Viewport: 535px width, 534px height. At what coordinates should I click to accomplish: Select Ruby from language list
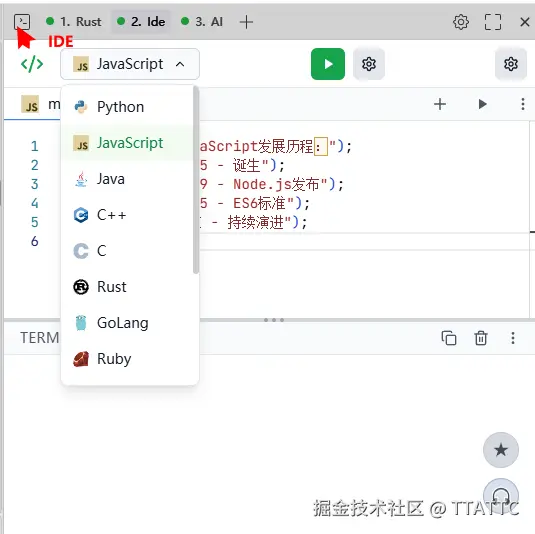pyautogui.click(x=128, y=359)
